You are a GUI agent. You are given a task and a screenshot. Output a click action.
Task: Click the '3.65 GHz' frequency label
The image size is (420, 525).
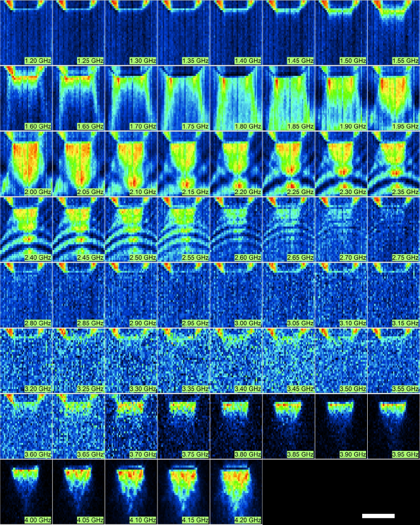(x=90, y=455)
